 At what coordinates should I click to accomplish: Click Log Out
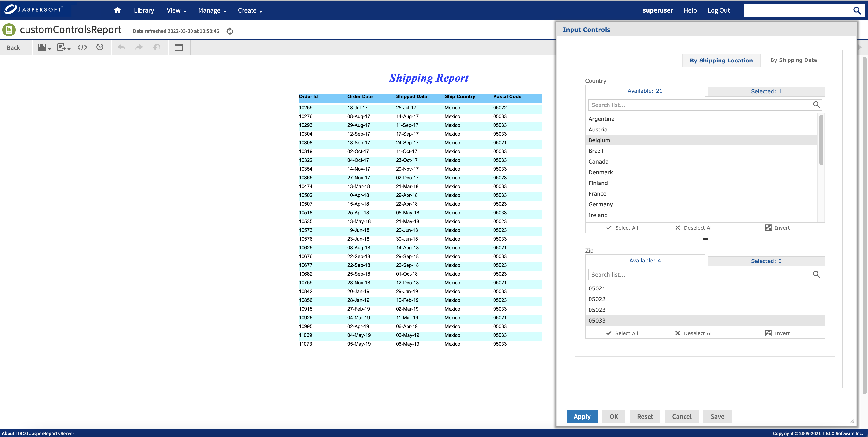[718, 10]
